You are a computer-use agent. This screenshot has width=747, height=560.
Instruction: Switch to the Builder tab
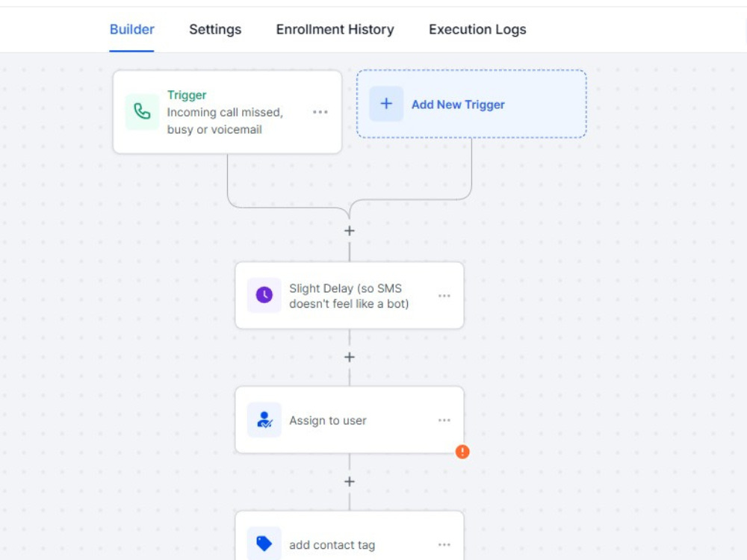132,30
